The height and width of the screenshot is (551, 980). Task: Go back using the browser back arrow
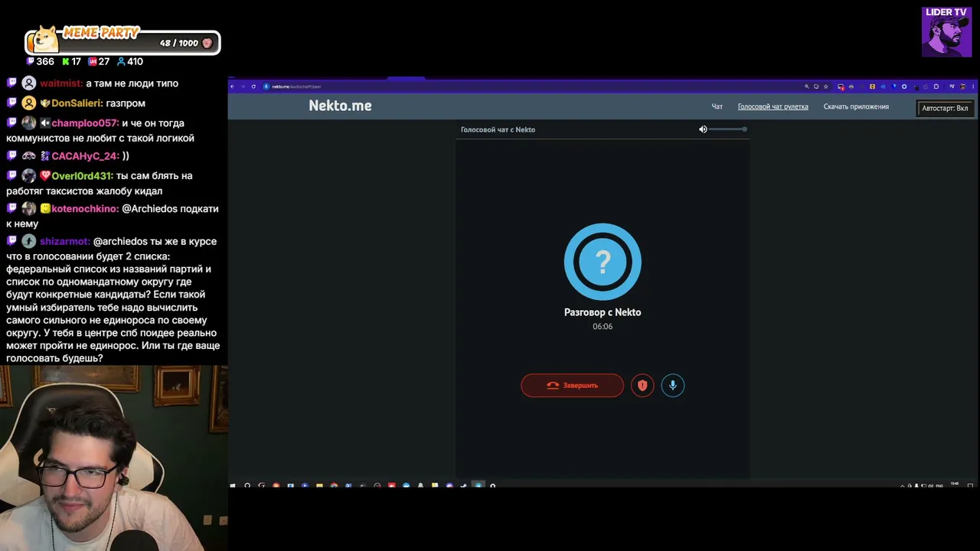[233, 86]
